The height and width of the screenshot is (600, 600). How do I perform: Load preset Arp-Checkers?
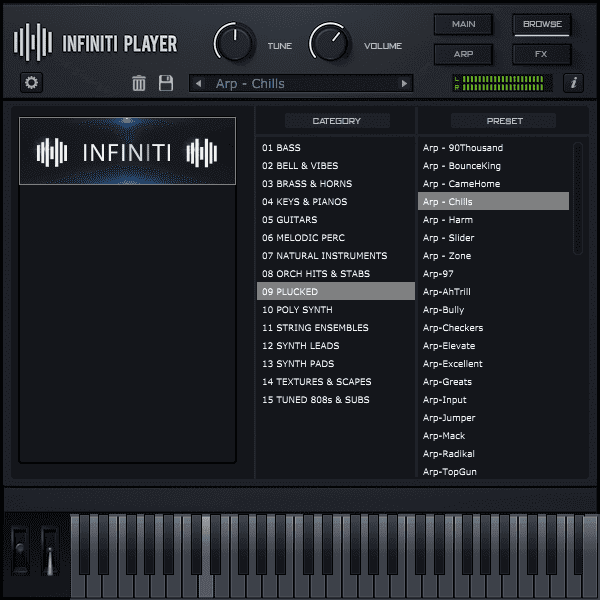point(494,328)
